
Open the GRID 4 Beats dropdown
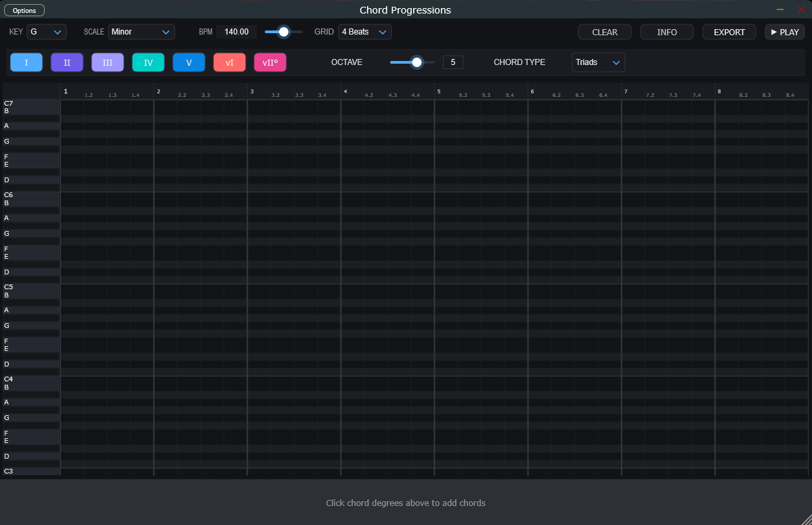[364, 32]
